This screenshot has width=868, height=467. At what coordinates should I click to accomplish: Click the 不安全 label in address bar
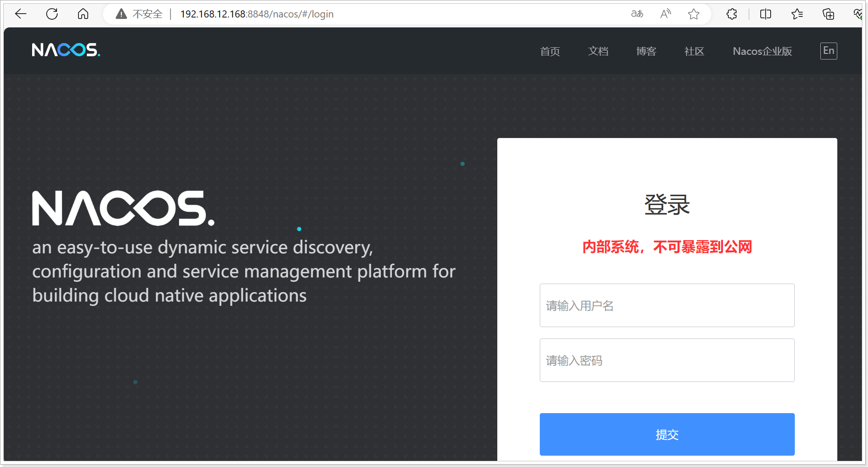147,14
